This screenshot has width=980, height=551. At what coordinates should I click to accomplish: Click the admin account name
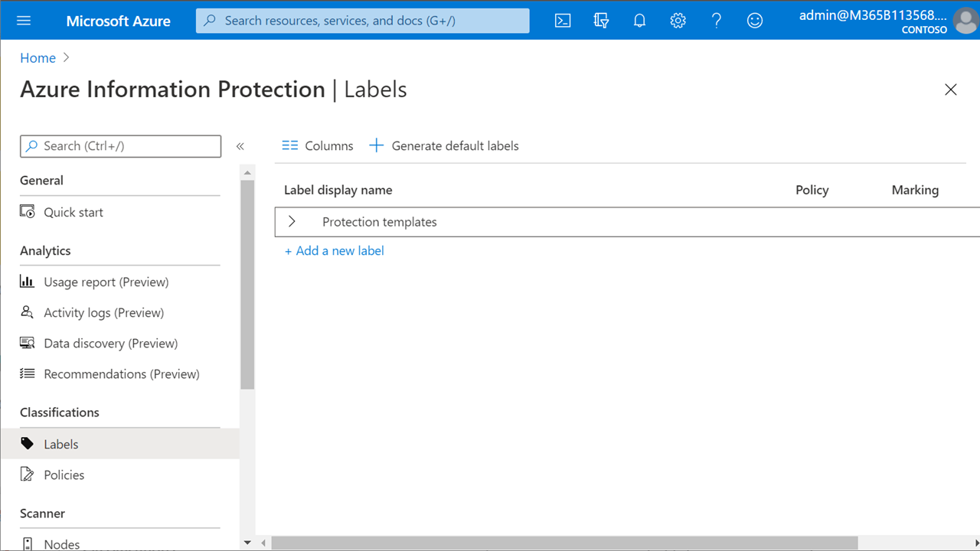click(x=873, y=15)
